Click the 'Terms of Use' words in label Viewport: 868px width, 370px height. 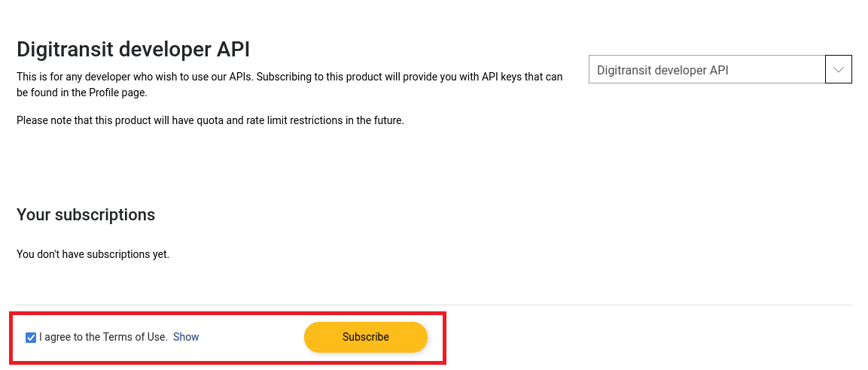pyautogui.click(x=135, y=337)
